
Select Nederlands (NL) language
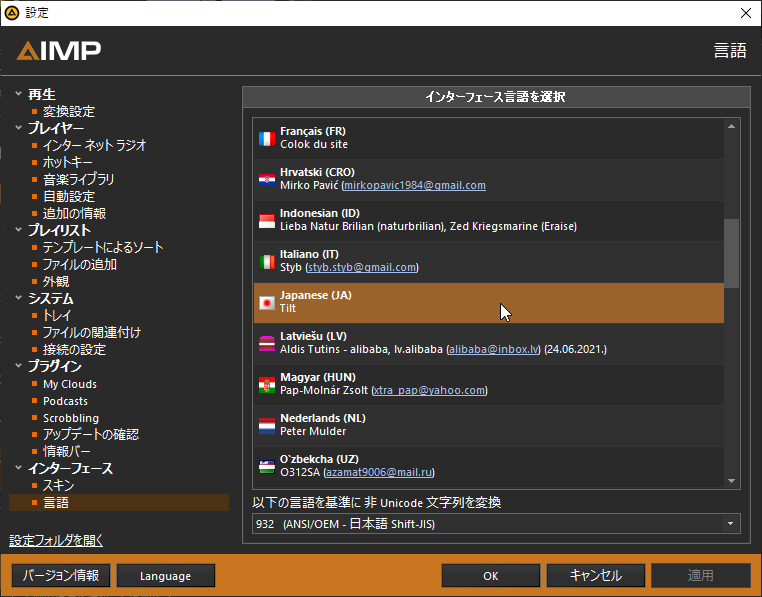pyautogui.click(x=489, y=426)
